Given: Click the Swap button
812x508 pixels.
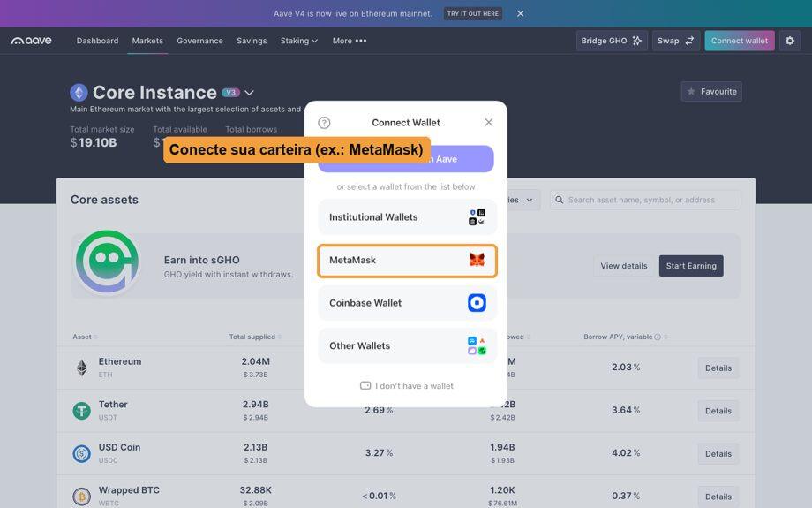Looking at the screenshot, I should (x=676, y=41).
